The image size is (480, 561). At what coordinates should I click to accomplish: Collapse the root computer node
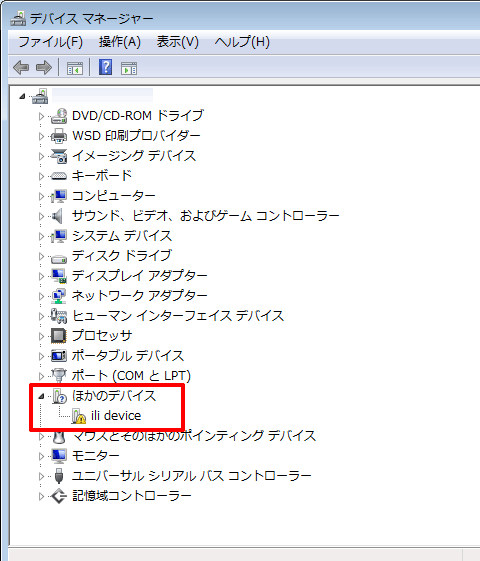(22, 96)
